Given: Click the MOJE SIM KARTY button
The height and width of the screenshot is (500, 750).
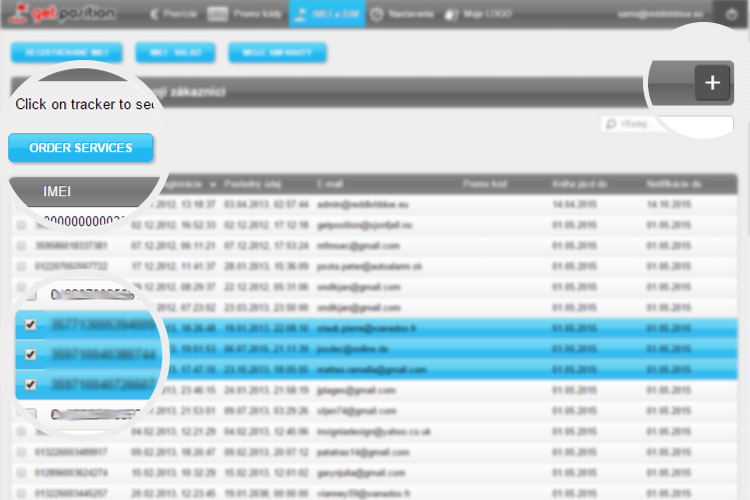Looking at the screenshot, I should pyautogui.click(x=277, y=52).
